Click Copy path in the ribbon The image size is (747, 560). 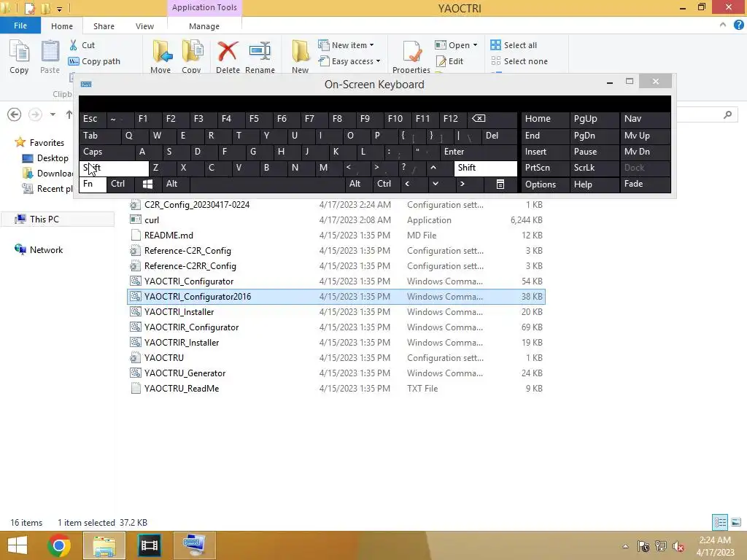pyautogui.click(x=94, y=61)
